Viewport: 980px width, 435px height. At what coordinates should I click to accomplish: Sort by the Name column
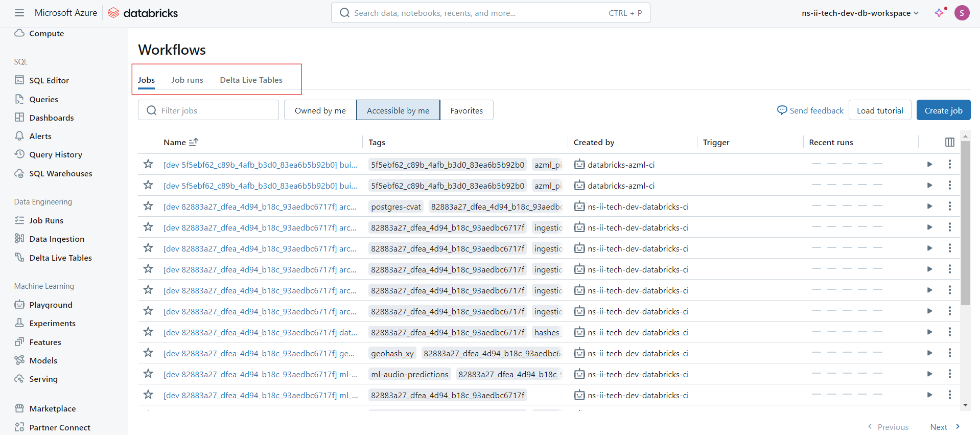click(180, 142)
